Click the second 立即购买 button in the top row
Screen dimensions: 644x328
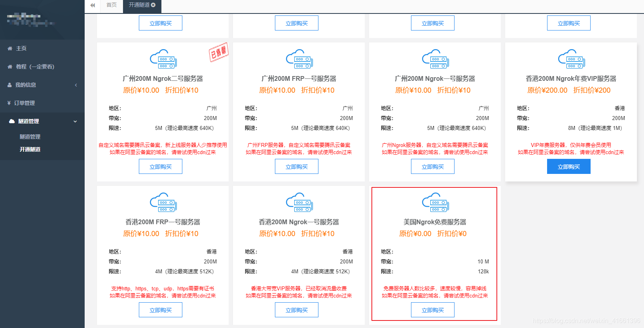pos(297,23)
